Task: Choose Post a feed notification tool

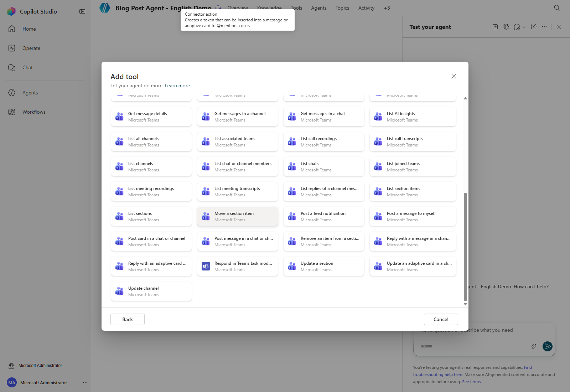Action: 324,216
